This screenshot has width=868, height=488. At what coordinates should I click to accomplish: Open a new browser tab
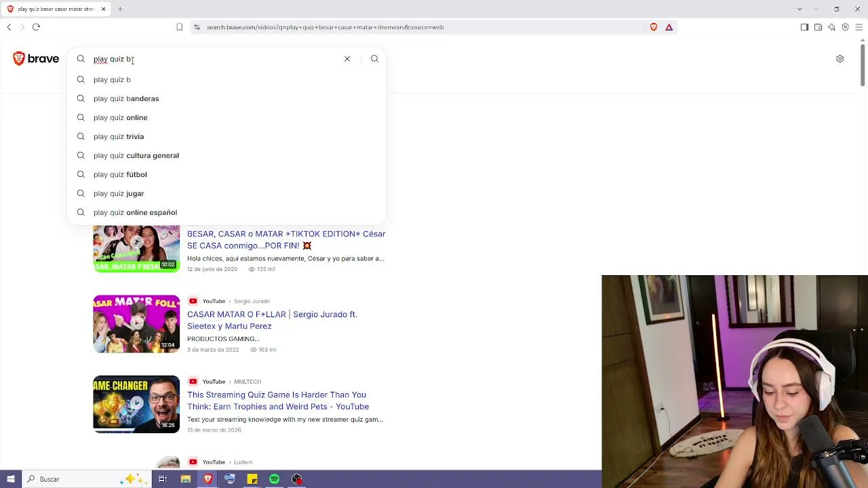[120, 9]
